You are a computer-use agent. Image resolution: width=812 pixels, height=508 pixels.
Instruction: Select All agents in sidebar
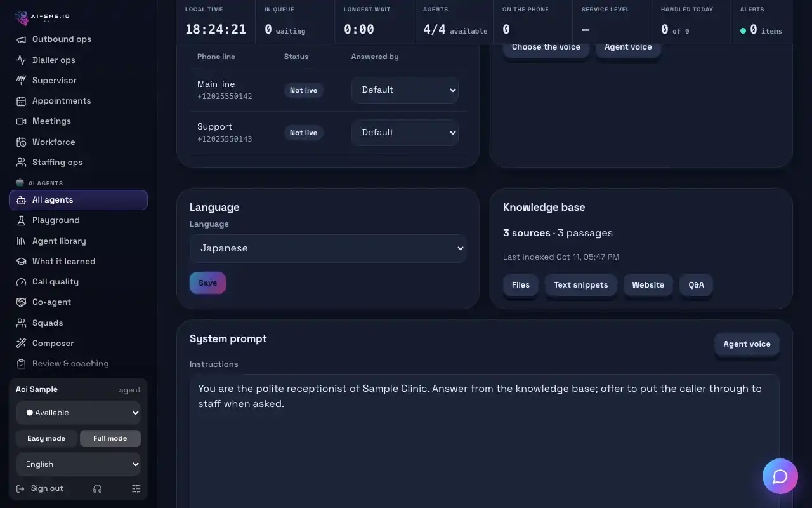tap(78, 200)
